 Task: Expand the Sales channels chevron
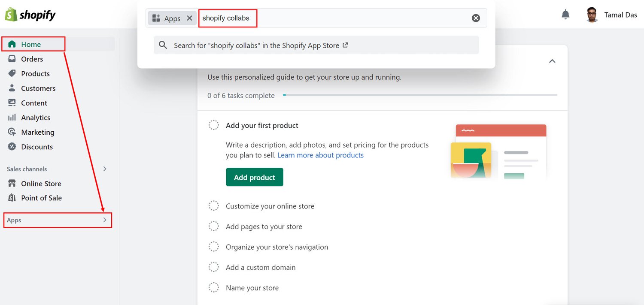click(105, 169)
